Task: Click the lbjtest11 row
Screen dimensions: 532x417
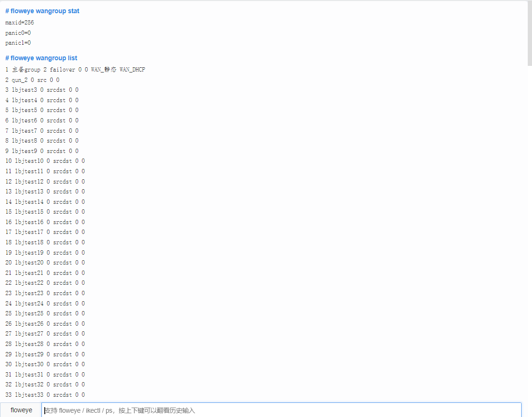Action: coord(45,171)
